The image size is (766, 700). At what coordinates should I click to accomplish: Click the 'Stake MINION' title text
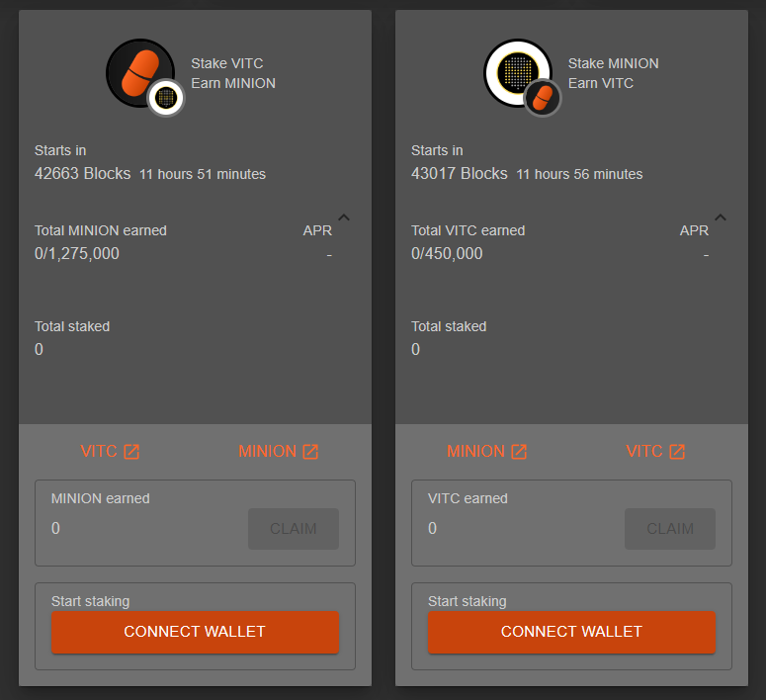[613, 63]
